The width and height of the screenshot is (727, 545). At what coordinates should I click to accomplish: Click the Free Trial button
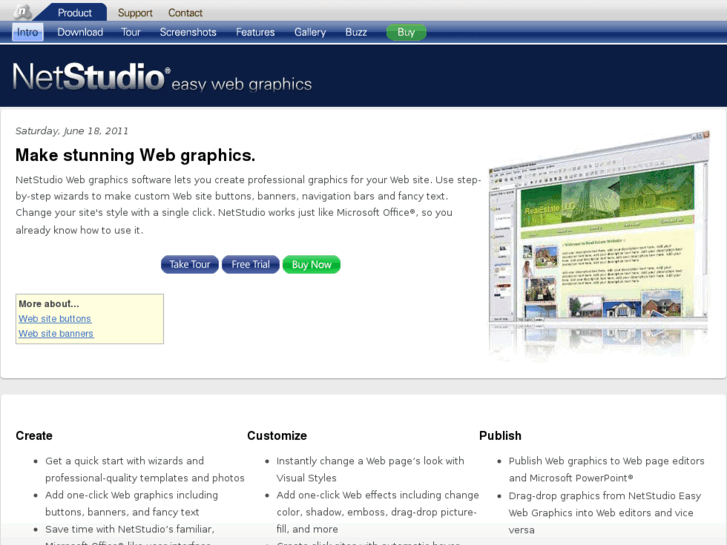[250, 264]
